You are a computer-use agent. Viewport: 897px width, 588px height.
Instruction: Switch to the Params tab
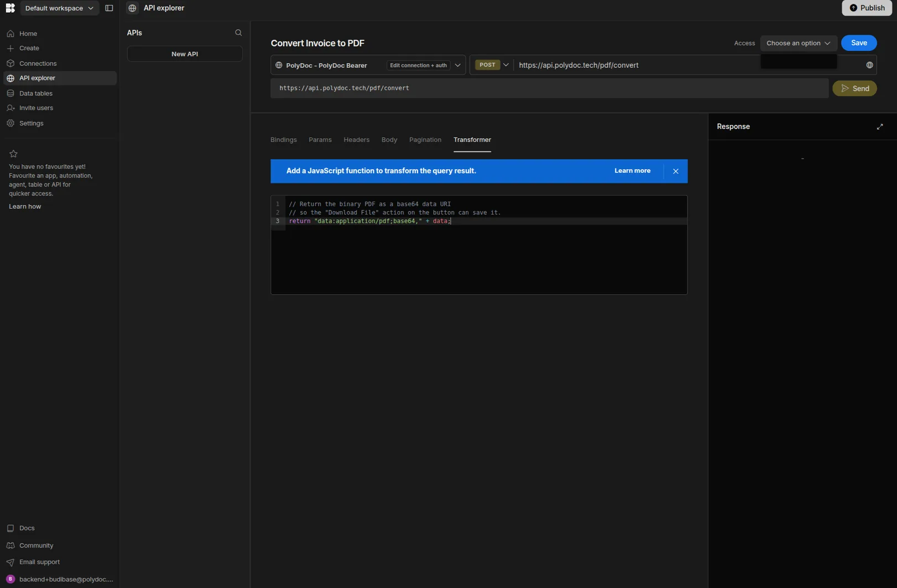(x=320, y=140)
